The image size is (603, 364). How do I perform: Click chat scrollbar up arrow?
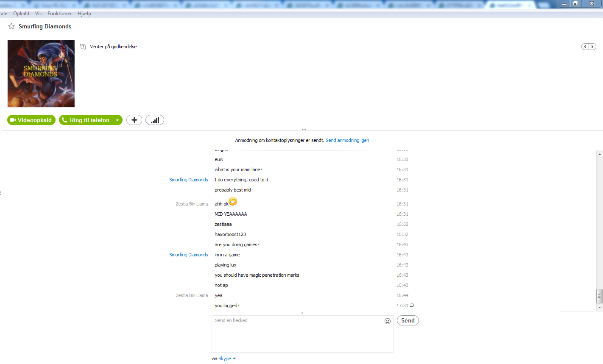coord(600,154)
